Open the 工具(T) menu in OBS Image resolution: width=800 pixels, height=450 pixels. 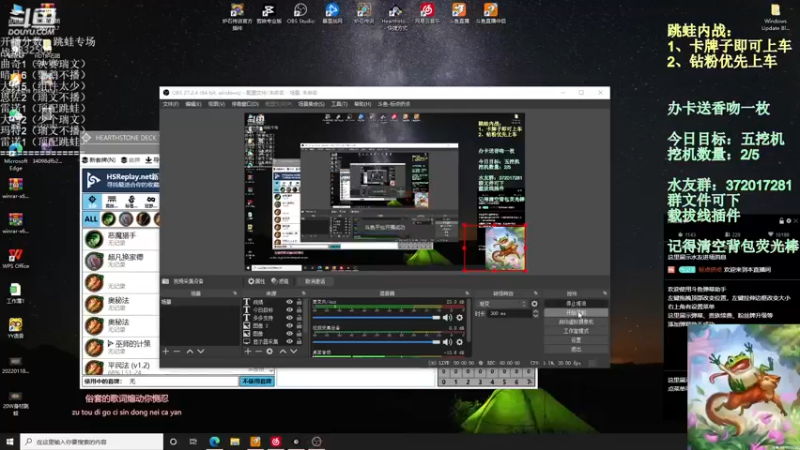pos(339,104)
